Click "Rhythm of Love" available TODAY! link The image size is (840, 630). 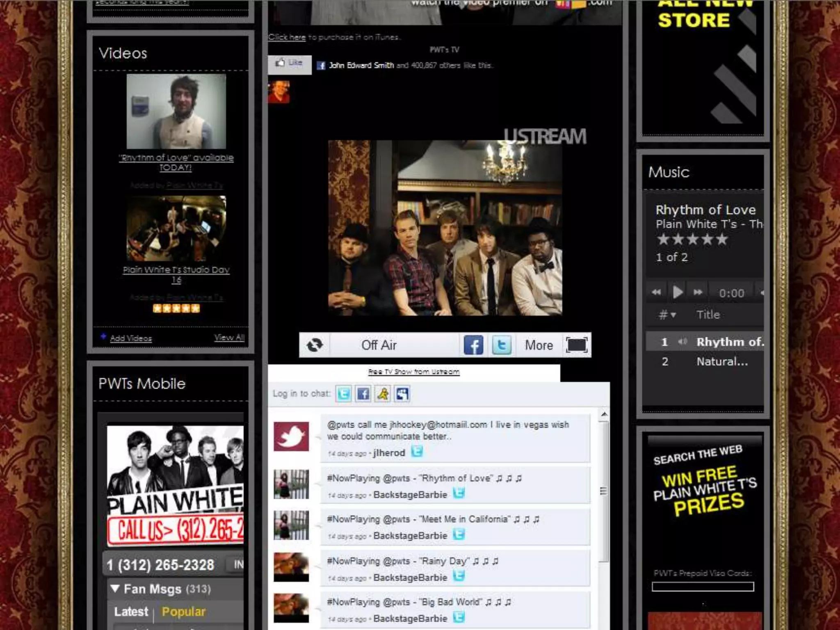point(176,162)
